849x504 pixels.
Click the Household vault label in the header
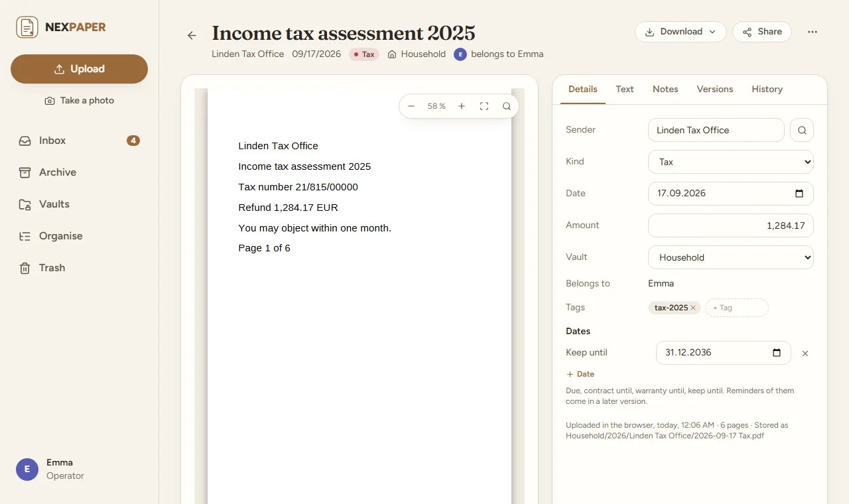point(417,54)
